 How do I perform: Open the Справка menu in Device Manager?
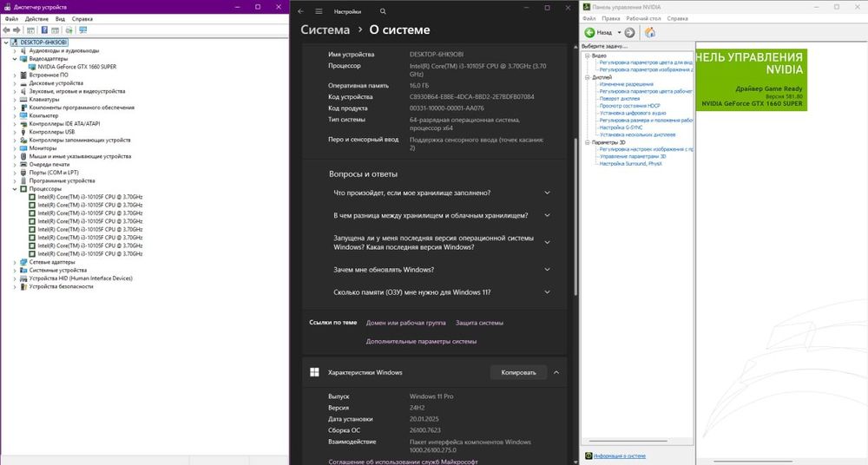coord(82,19)
